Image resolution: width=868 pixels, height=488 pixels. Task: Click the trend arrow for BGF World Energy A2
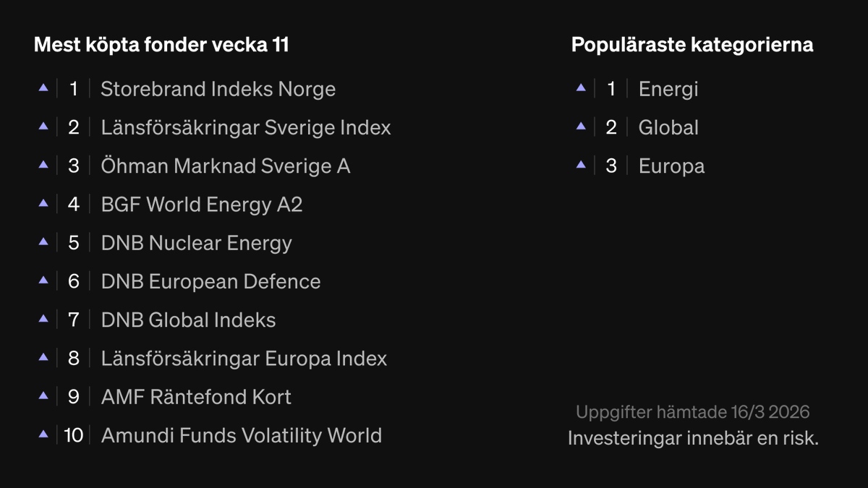[x=43, y=203]
